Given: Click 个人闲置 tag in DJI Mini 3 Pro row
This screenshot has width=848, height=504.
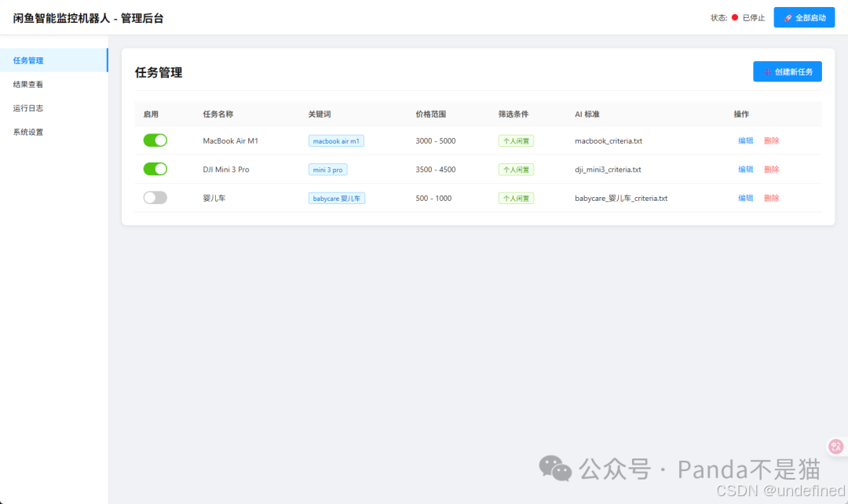Looking at the screenshot, I should pos(516,170).
